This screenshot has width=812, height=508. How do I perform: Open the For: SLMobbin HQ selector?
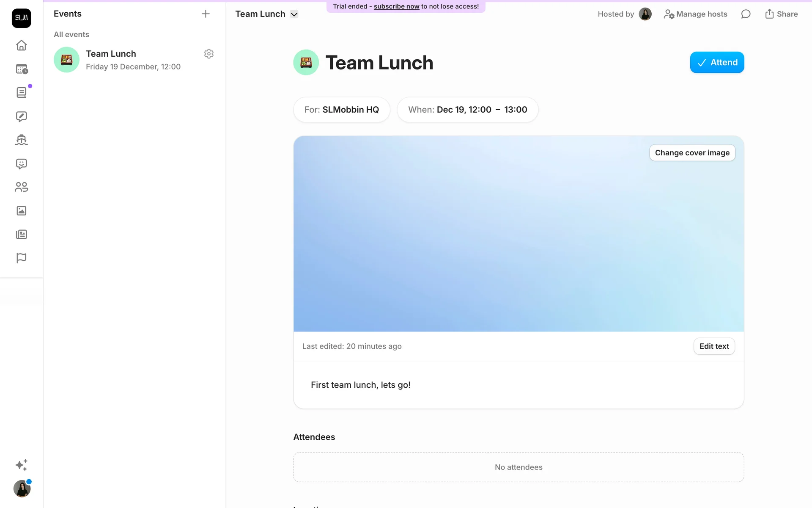pos(342,110)
